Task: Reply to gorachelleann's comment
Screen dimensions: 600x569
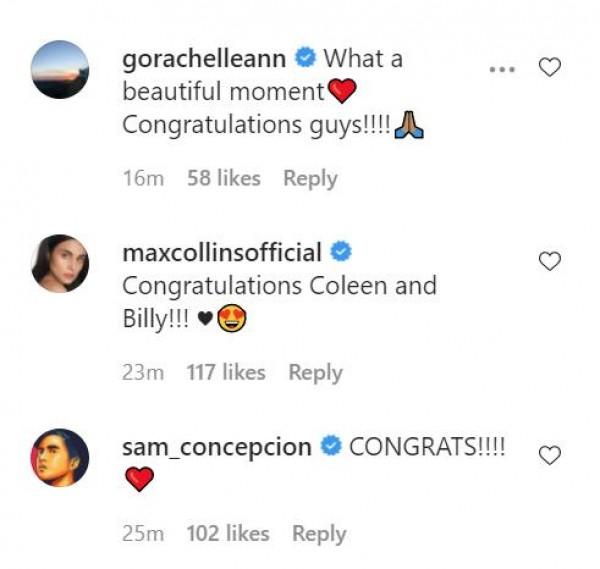Action: point(310,178)
